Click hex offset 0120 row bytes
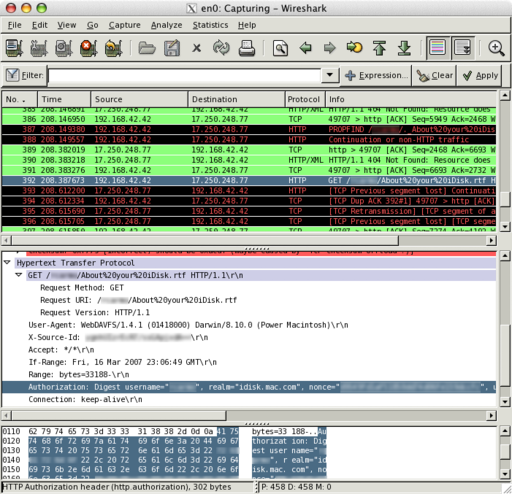This screenshot has width=512, height=494. pos(133,441)
